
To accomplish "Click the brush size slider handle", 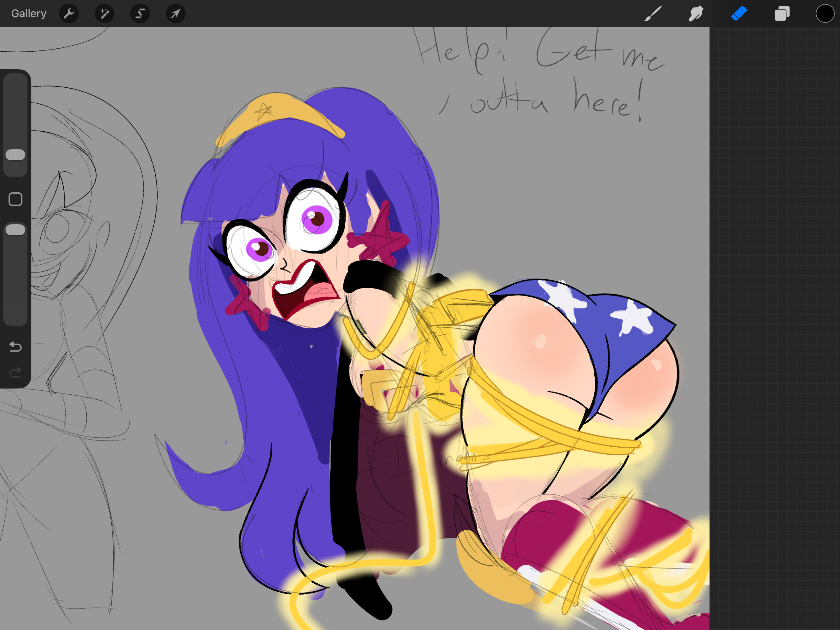I will (x=16, y=155).
